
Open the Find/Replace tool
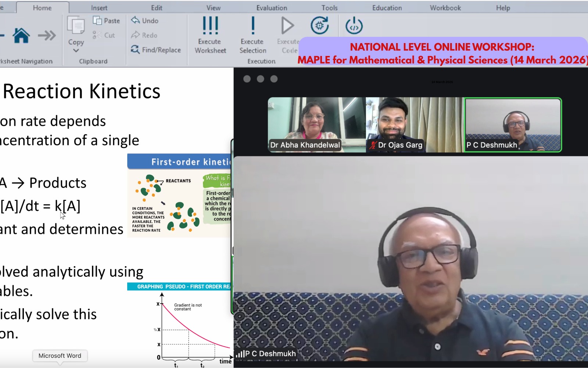[156, 50]
